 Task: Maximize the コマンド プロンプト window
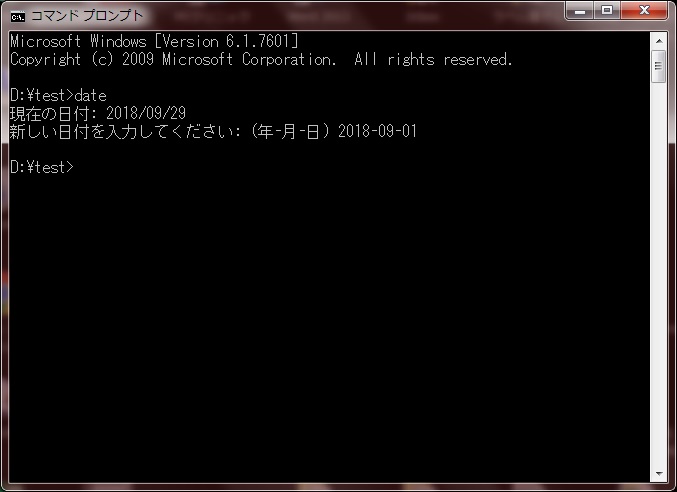point(607,11)
